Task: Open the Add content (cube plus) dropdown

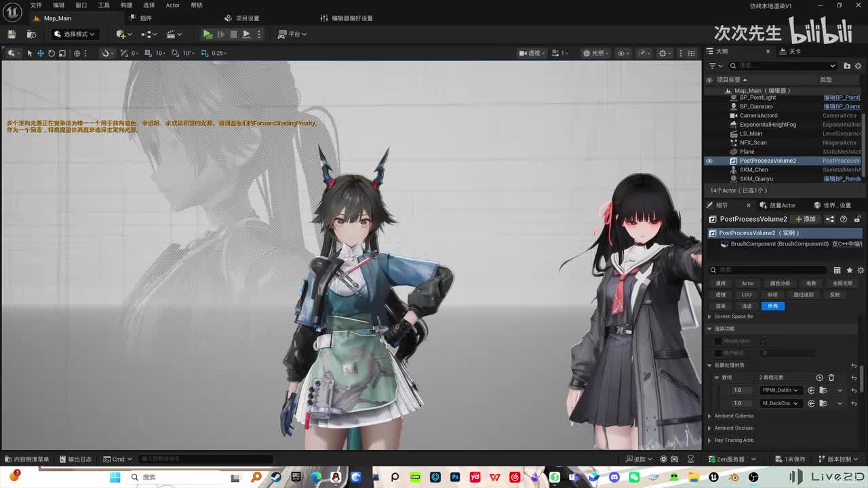Action: click(123, 34)
